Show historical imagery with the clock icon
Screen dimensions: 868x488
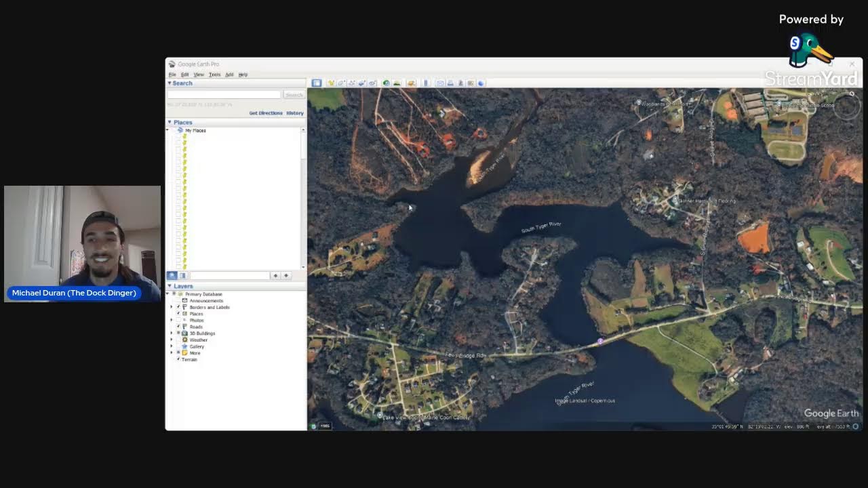(386, 83)
